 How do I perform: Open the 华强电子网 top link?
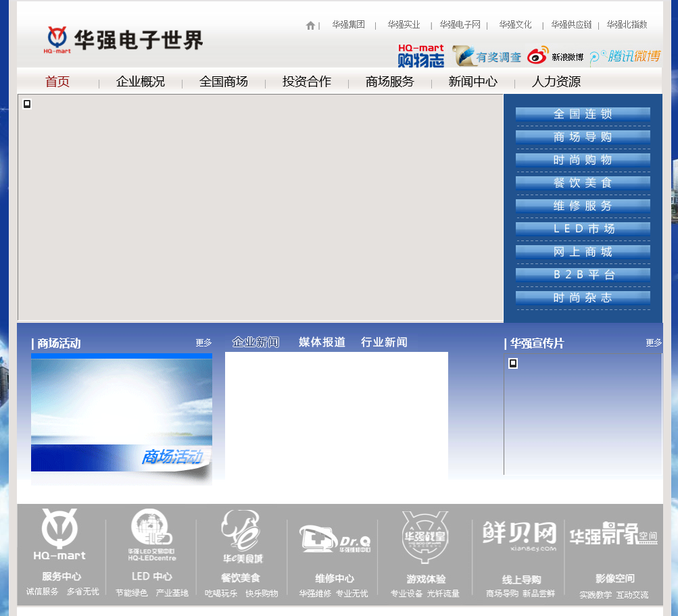pos(460,24)
